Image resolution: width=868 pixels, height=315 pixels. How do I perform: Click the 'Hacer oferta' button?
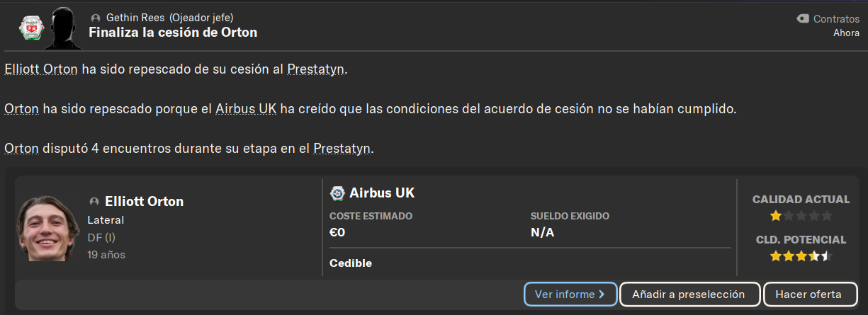[x=808, y=294]
